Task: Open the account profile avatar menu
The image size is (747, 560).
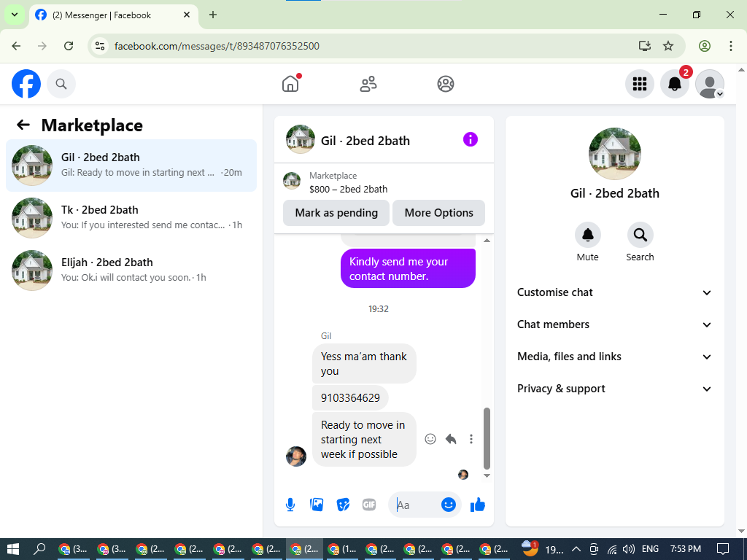Action: [710, 84]
